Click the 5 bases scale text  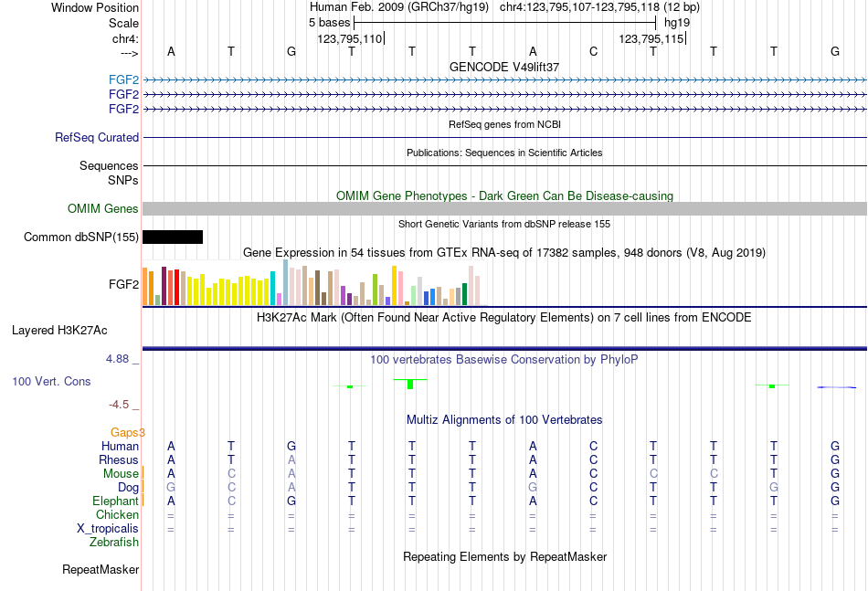tap(329, 23)
